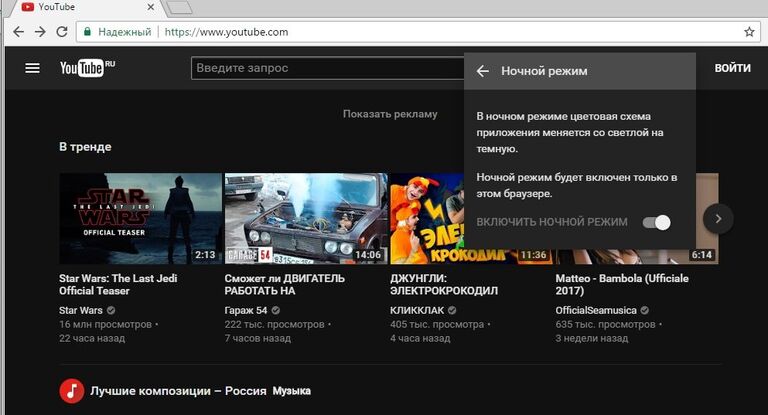Open the title 'Matteo - Bambola (Ufficiale 2017)'
The width and height of the screenshot is (768, 415).
pos(622,284)
